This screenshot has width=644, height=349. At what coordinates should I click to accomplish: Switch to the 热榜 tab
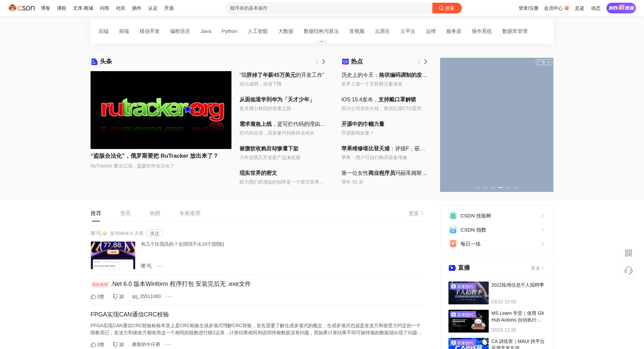point(155,213)
